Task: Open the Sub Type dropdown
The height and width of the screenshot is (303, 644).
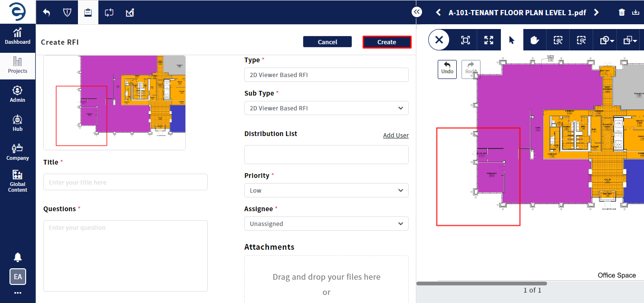Action: [x=326, y=108]
